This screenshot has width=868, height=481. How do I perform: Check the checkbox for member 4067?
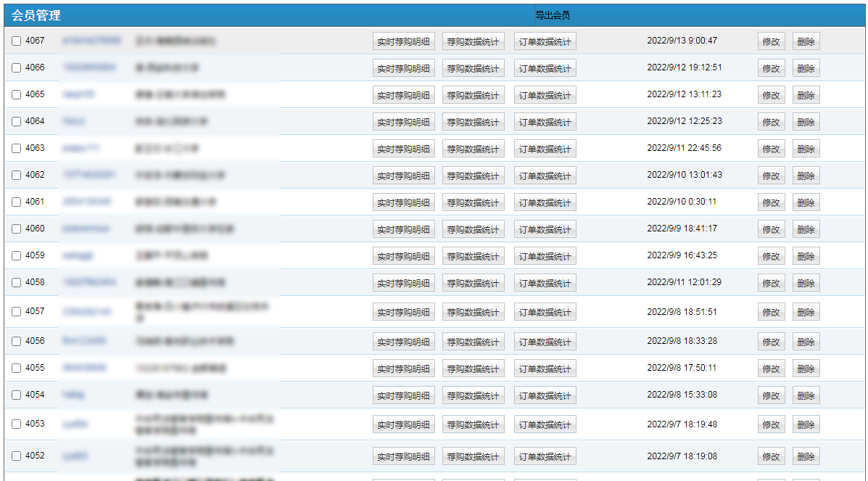coord(17,41)
